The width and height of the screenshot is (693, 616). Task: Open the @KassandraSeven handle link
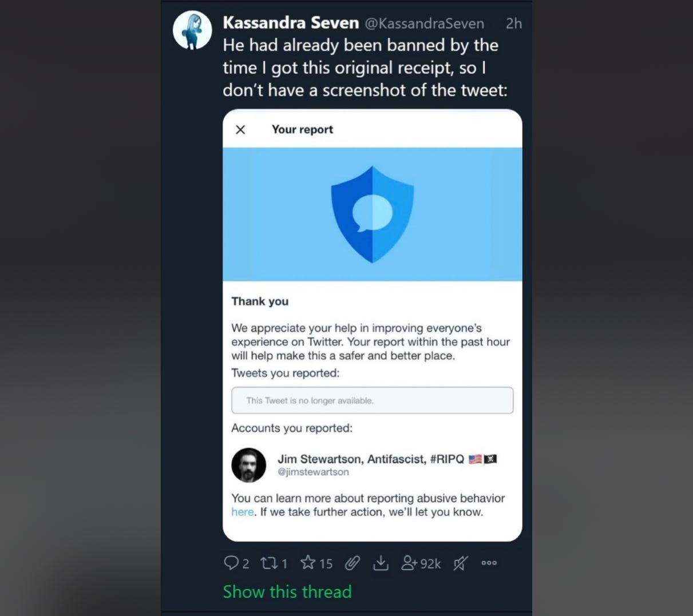pos(424,23)
